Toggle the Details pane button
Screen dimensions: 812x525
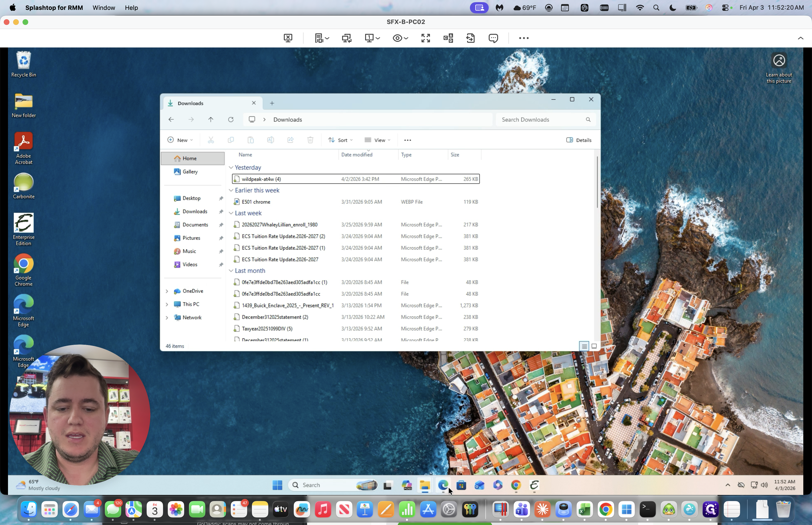(x=579, y=140)
